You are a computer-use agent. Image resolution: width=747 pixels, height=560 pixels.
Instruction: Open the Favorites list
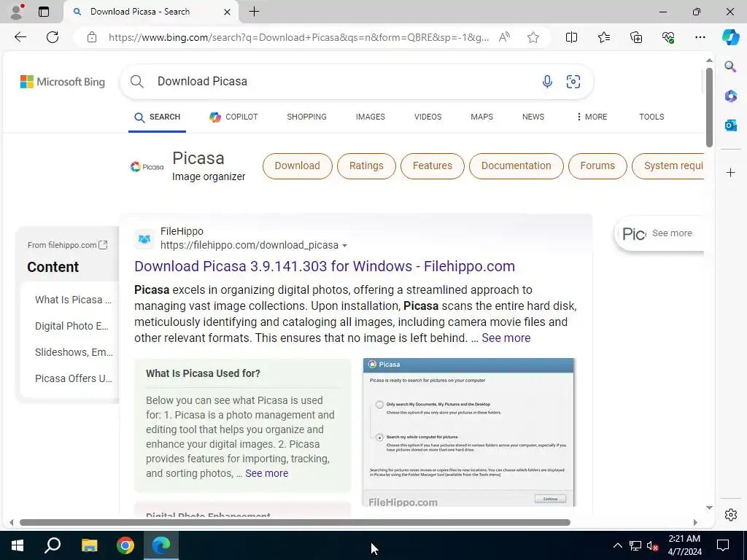tap(603, 37)
